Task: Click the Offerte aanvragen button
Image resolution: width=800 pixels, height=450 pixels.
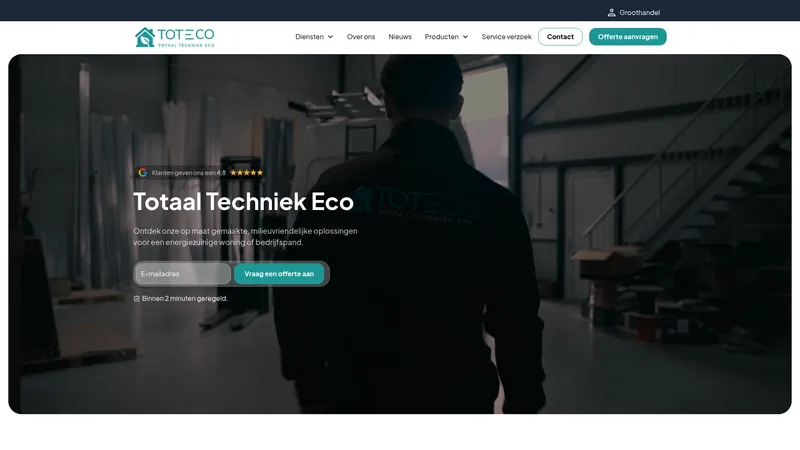Action: pos(628,37)
